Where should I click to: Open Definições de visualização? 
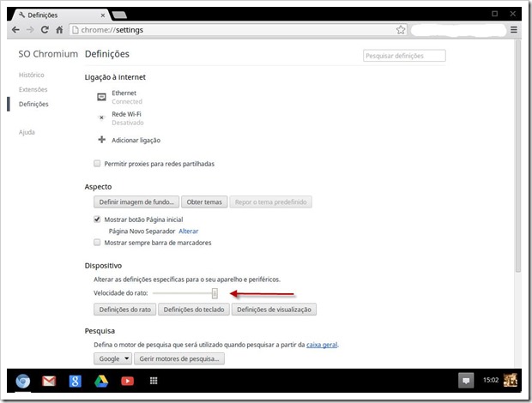pyautogui.click(x=274, y=310)
